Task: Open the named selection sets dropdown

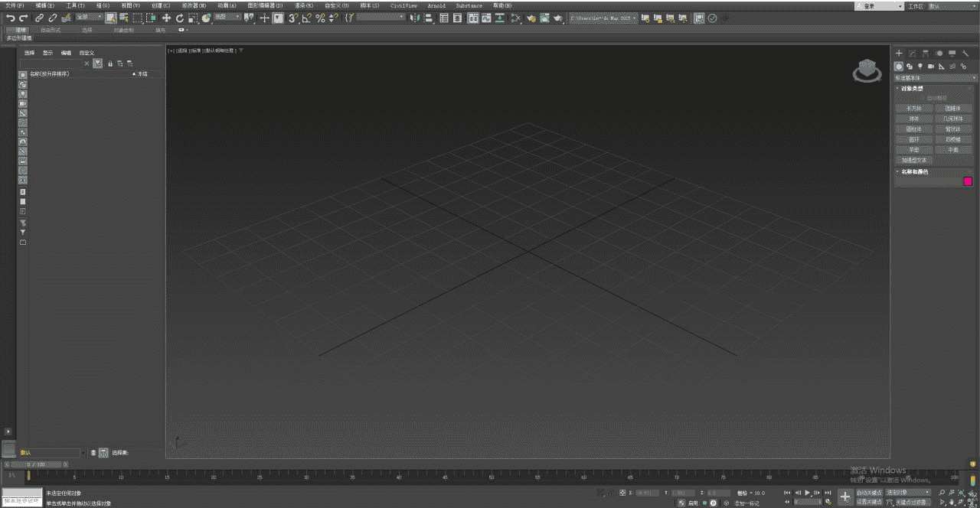Action: 381,17
